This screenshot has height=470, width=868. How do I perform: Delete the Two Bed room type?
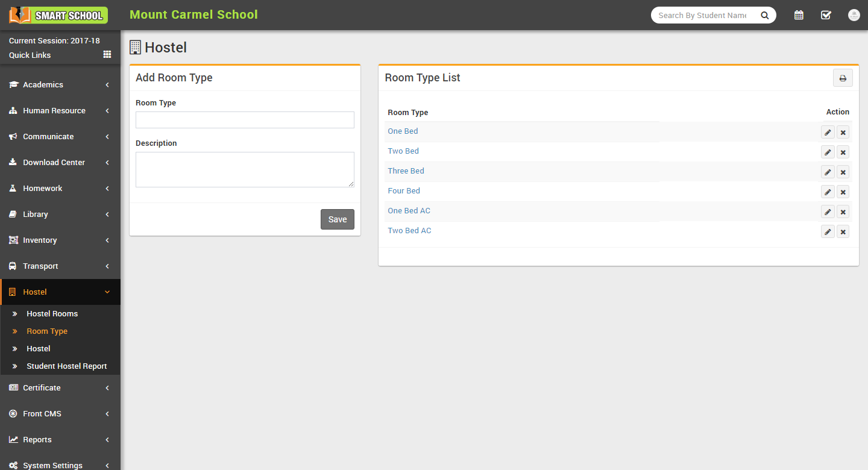843,152
